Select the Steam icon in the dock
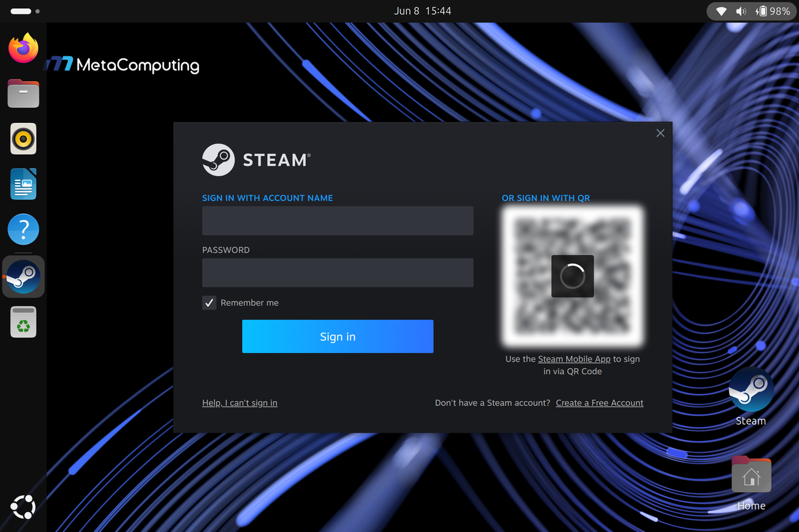This screenshot has width=799, height=532. click(23, 276)
